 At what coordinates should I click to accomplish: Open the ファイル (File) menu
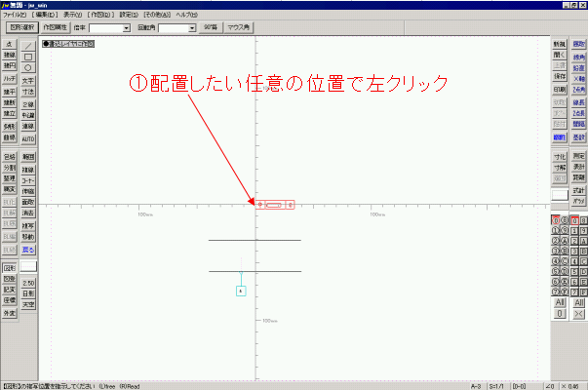pos(16,17)
